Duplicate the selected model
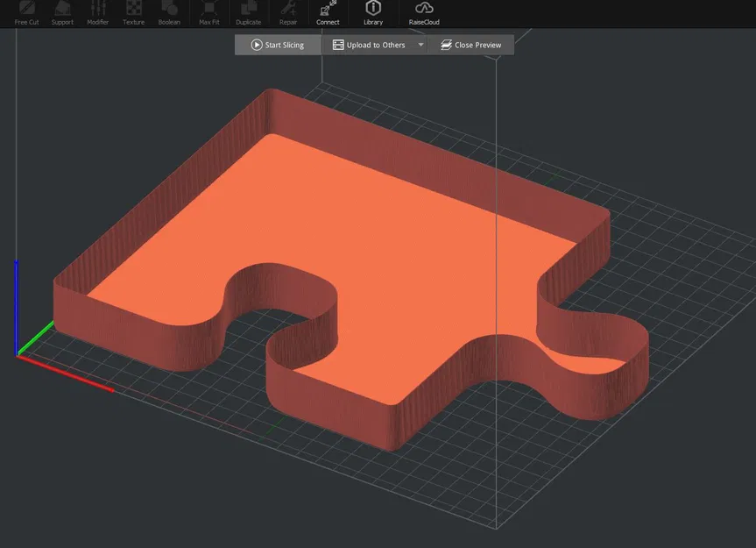 point(248,13)
